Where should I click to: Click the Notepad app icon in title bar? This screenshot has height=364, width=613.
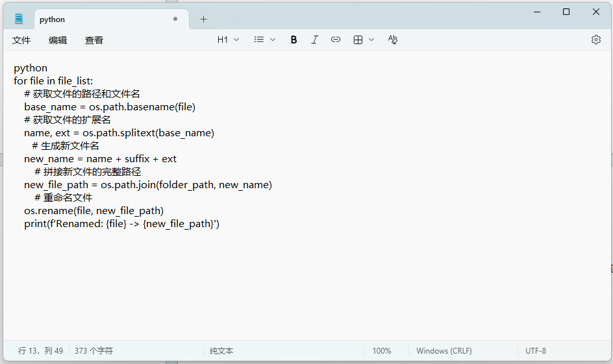19,19
